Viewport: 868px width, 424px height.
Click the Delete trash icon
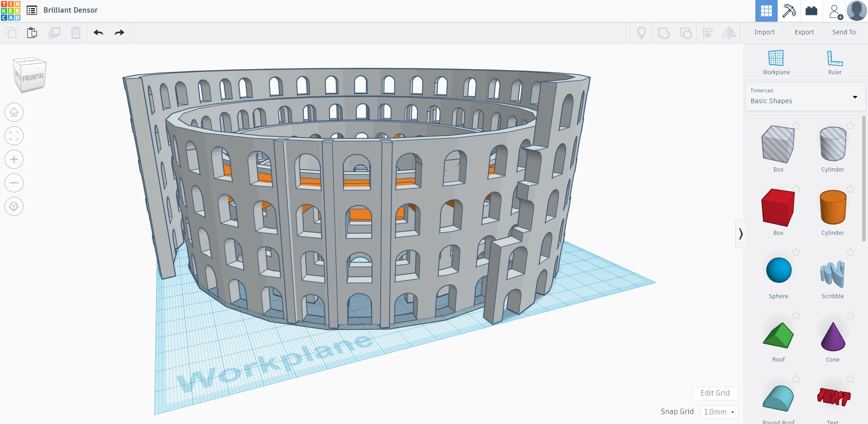(76, 33)
